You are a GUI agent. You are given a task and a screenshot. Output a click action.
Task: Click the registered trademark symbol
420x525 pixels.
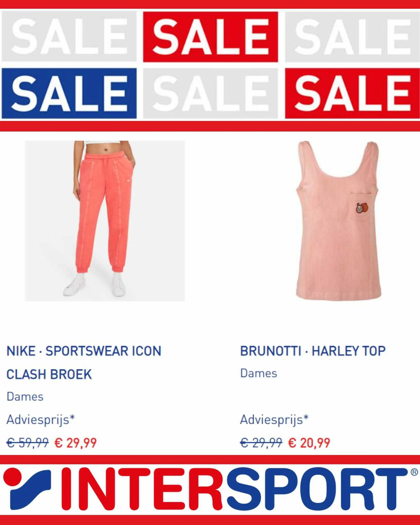[x=414, y=472]
